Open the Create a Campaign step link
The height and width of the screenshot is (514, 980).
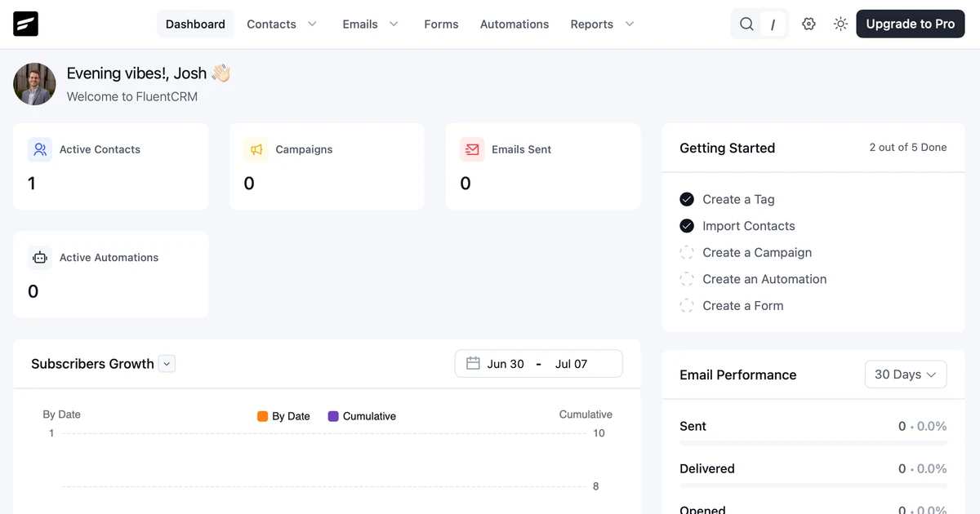click(757, 252)
